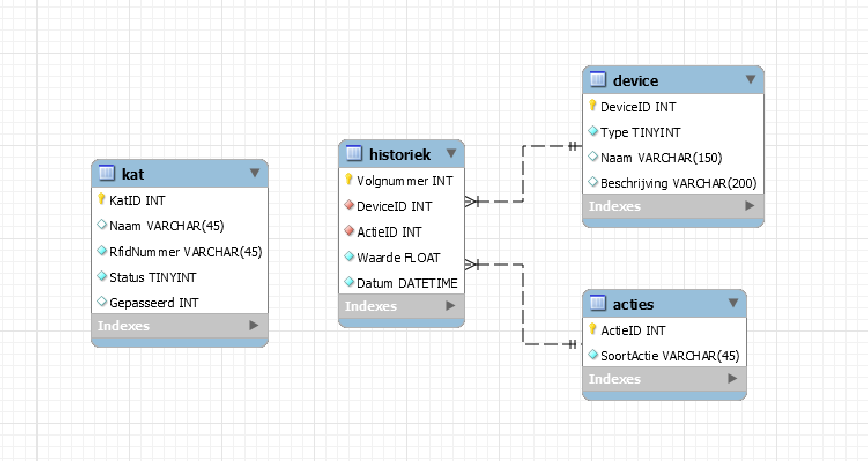Expand the Indexes section of acties

732,378
